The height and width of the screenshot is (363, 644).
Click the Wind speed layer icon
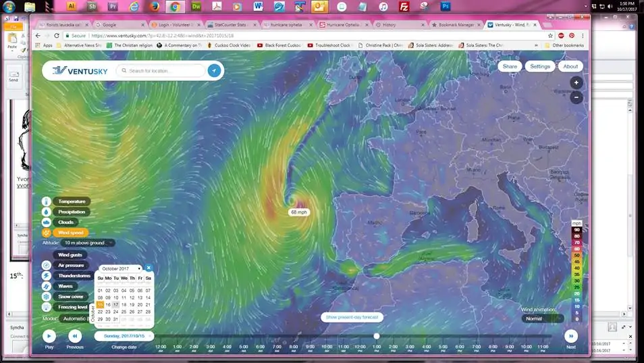[47, 233]
